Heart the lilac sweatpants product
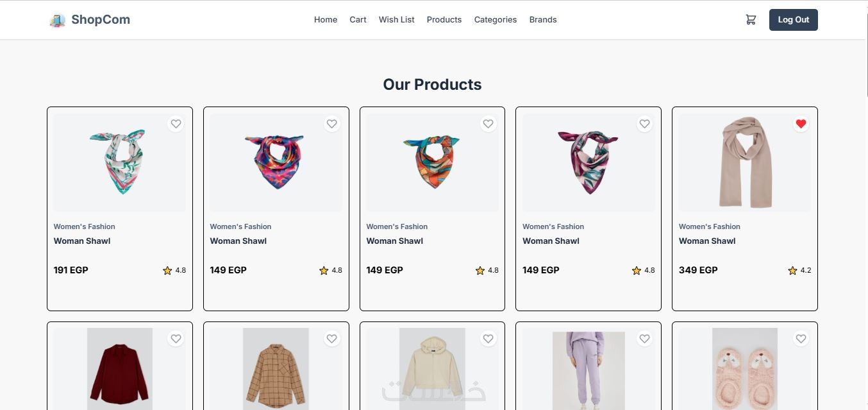Screen dimensions: 868x410 (x=644, y=339)
